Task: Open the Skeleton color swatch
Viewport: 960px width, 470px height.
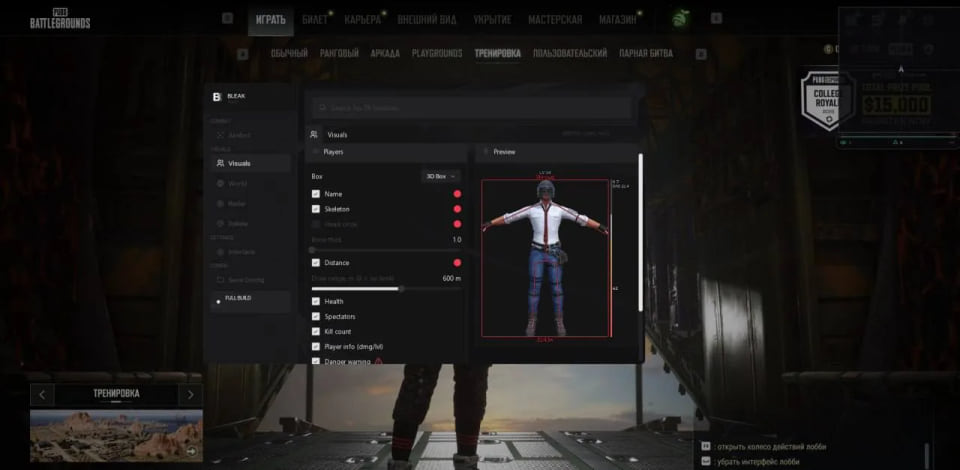Action: pos(457,209)
